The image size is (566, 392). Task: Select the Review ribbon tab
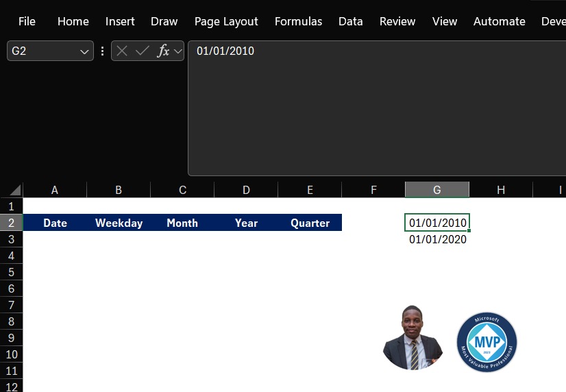pyautogui.click(x=397, y=22)
